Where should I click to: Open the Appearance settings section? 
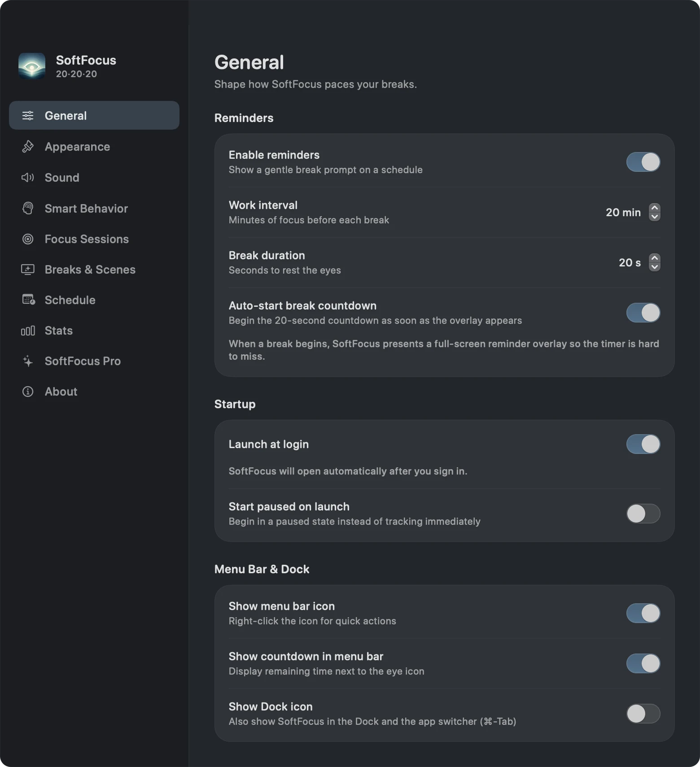pos(94,147)
